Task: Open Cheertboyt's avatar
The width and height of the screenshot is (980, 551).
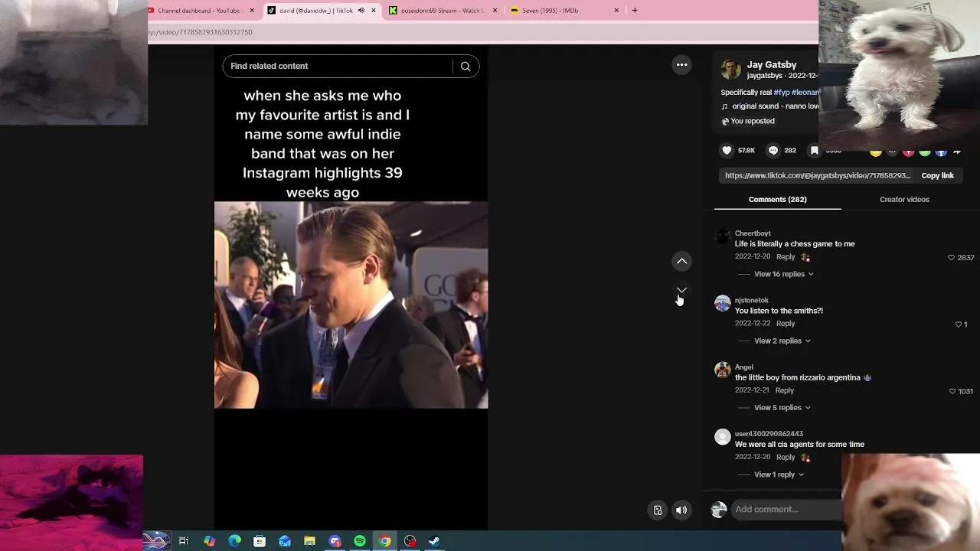Action: pos(723,236)
